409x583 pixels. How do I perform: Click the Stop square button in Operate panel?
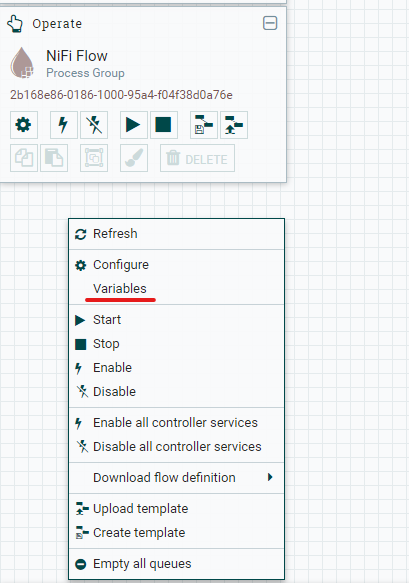coord(164,125)
